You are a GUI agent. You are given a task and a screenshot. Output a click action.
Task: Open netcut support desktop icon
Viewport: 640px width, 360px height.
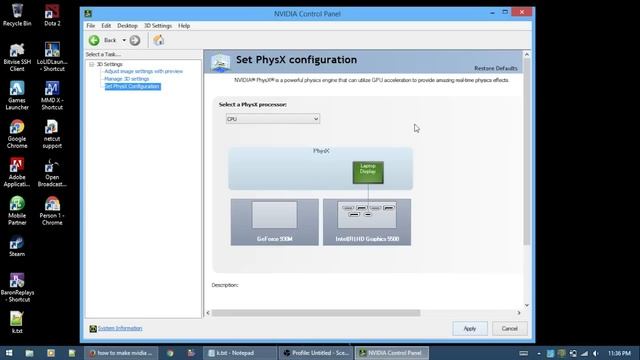[52, 134]
